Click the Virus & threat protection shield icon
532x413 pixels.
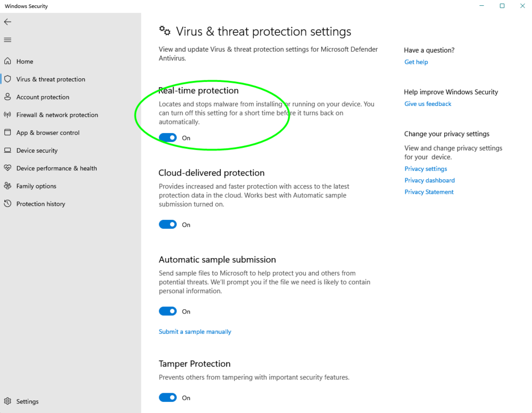click(7, 79)
